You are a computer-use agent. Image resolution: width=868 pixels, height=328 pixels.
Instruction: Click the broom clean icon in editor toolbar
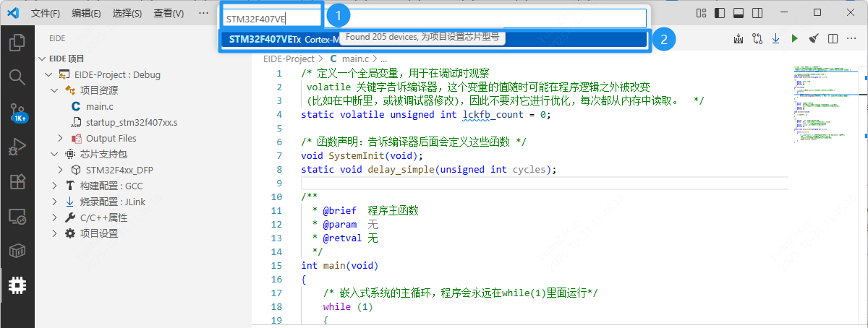(814, 38)
